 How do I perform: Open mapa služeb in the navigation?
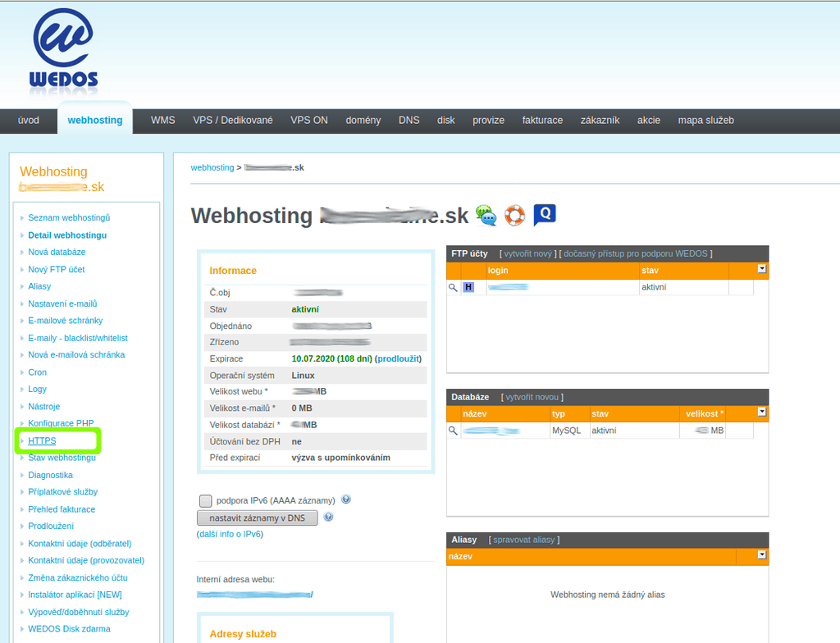(x=706, y=121)
